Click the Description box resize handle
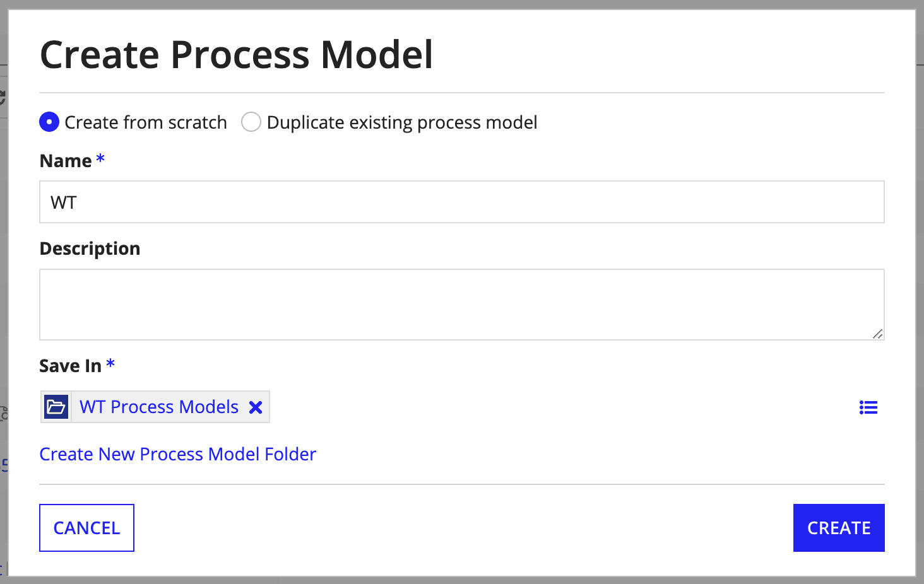Image resolution: width=924 pixels, height=584 pixels. pos(877,334)
